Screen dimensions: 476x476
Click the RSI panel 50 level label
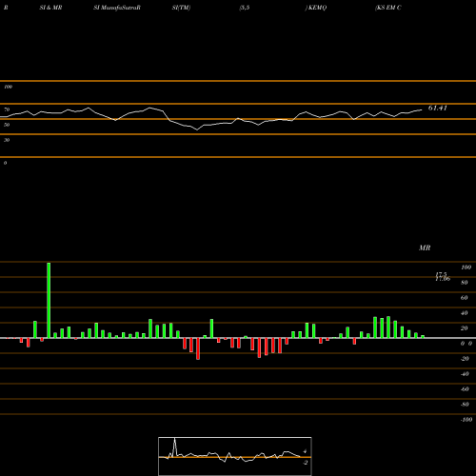point(7,125)
